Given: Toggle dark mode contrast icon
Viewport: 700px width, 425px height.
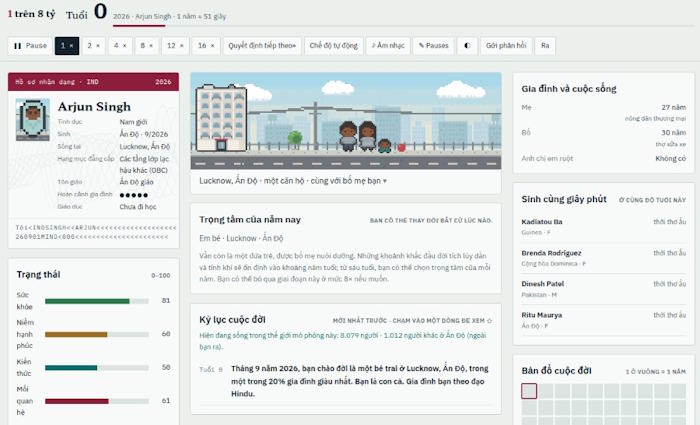Looking at the screenshot, I should click(x=467, y=46).
